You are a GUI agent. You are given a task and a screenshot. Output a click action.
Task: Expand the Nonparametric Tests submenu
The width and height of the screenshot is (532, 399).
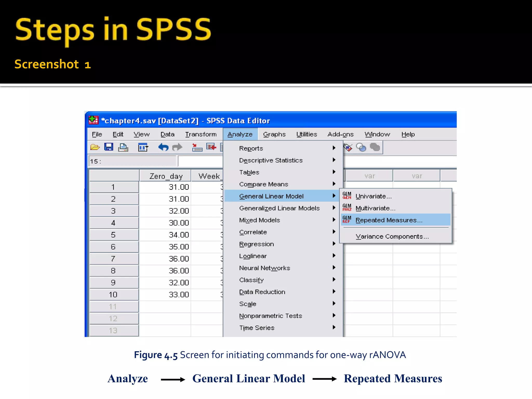click(x=283, y=316)
